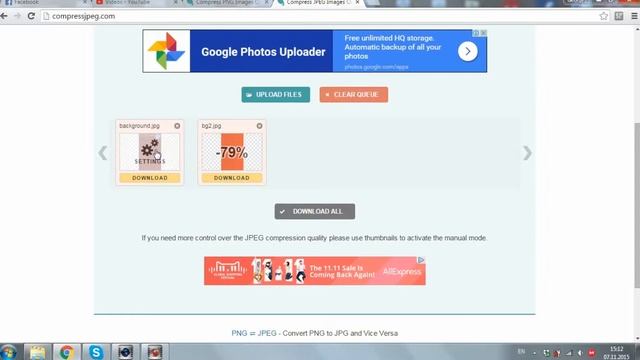Image resolution: width=640 pixels, height=360 pixels.
Task: Open settings on the background.jpg thumbnail
Action: 150,152
